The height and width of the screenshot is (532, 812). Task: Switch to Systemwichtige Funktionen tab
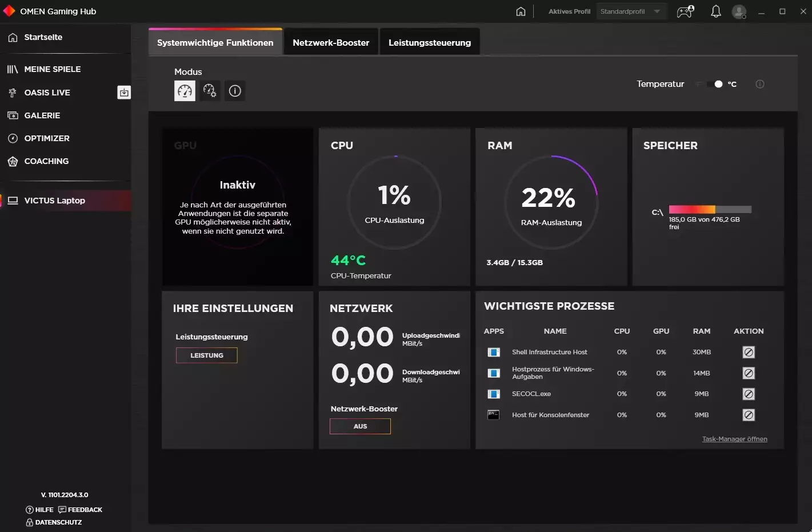215,42
